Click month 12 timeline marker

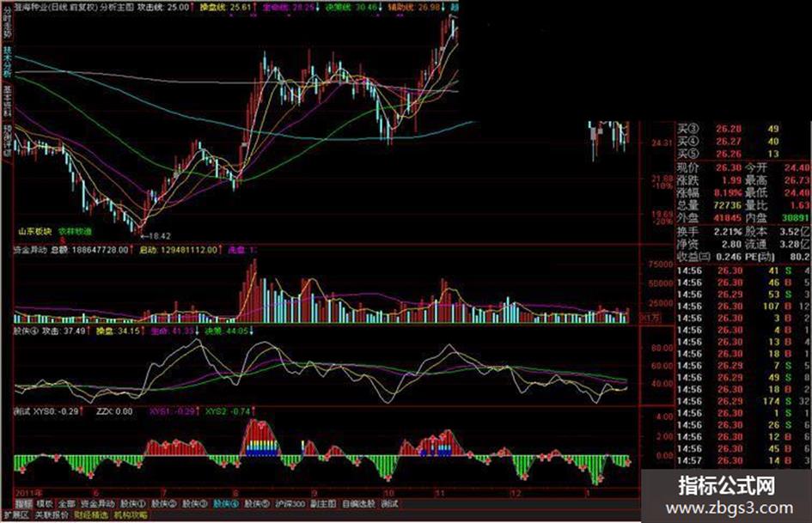point(516,493)
